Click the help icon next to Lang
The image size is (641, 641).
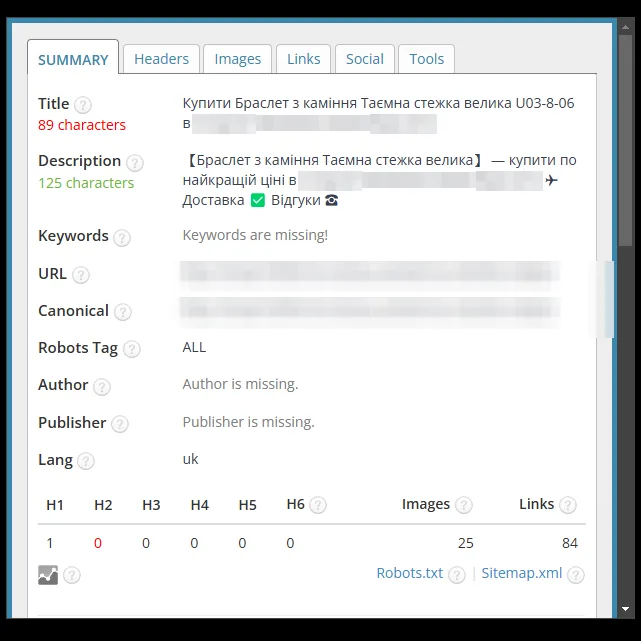pos(86,461)
